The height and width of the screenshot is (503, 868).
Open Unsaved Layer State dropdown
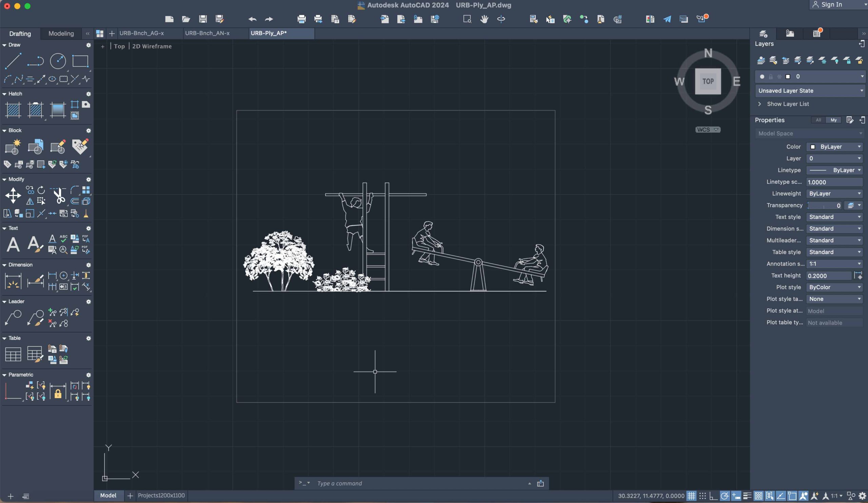810,91
